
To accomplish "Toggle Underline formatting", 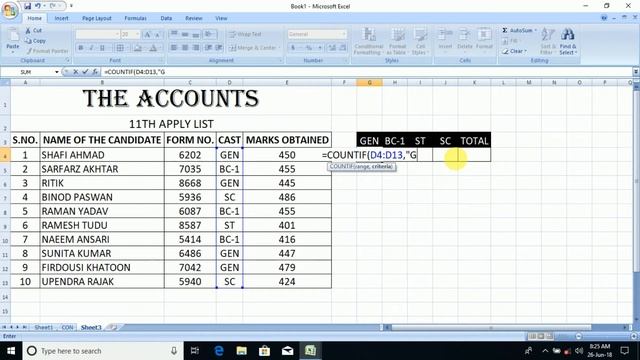I will 102,48.
